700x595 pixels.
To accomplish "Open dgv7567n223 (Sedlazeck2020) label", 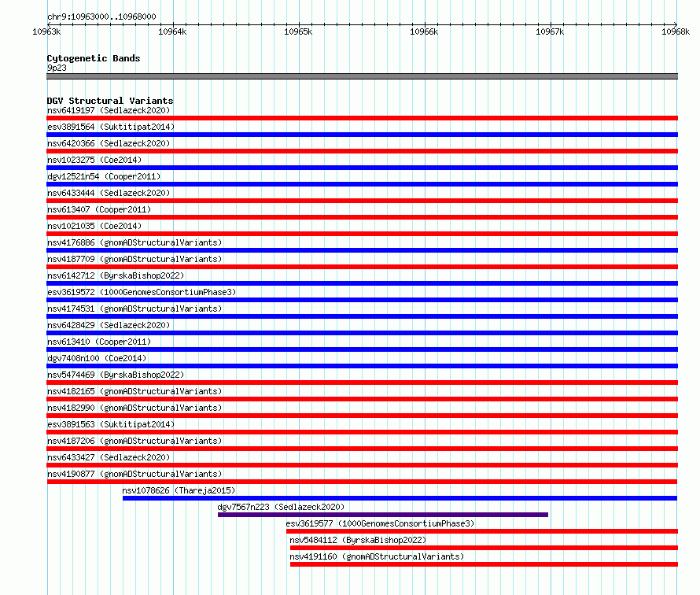I will 281,507.
